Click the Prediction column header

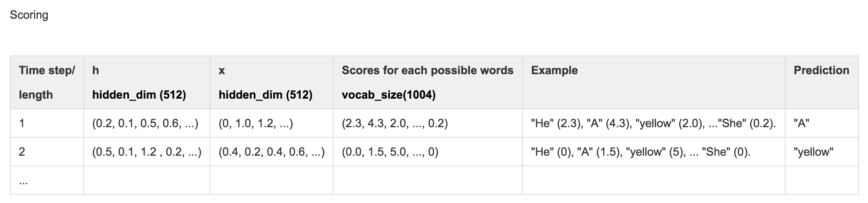(x=821, y=82)
